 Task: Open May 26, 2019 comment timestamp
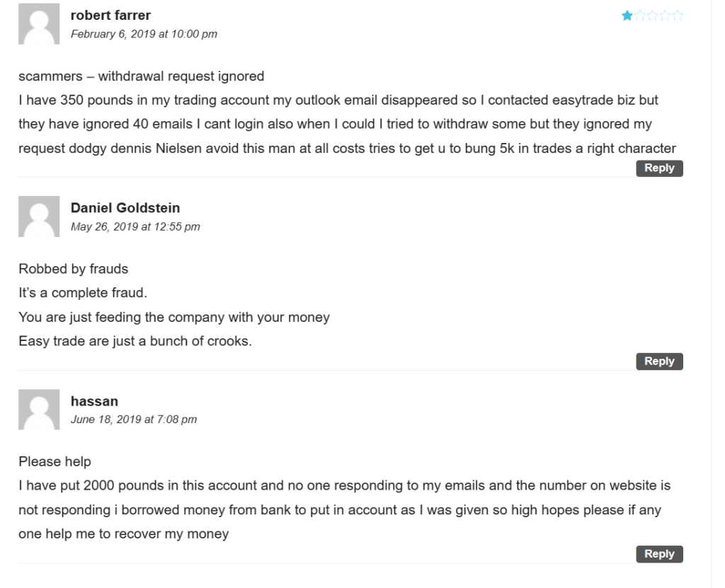pyautogui.click(x=135, y=227)
